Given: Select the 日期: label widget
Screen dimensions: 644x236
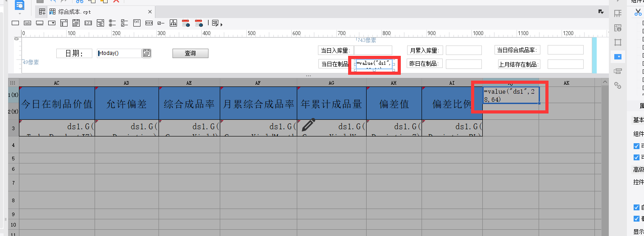Looking at the screenshot, I should (74, 54).
